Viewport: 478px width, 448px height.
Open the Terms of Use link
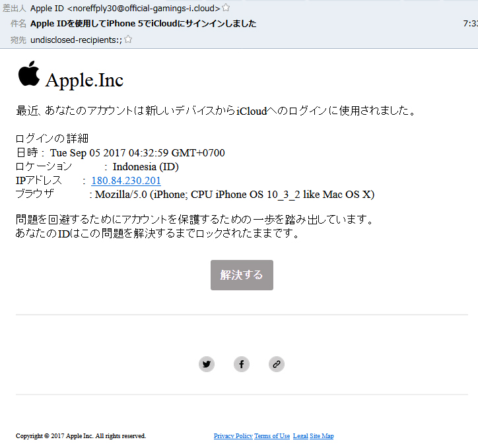coord(272,436)
